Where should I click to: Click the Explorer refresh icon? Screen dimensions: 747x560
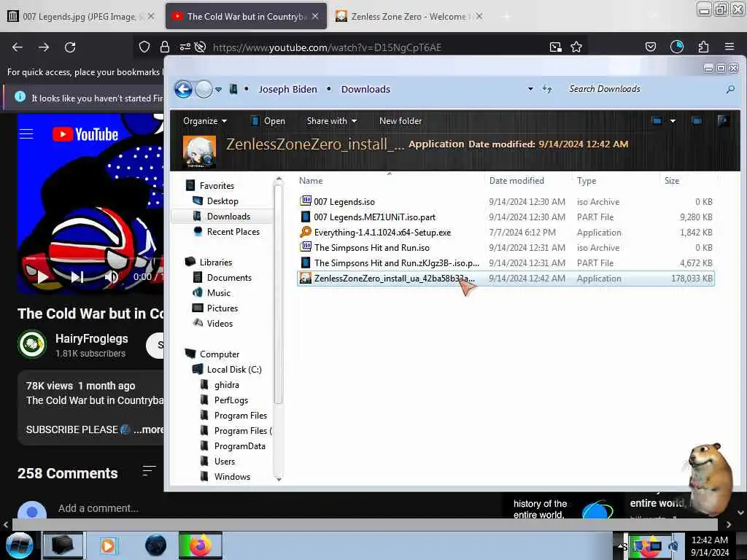coord(547,89)
